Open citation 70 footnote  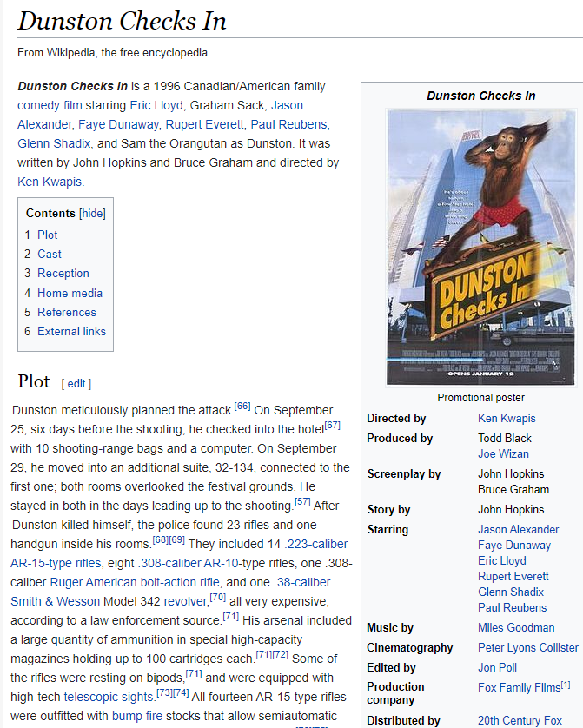tap(218, 598)
